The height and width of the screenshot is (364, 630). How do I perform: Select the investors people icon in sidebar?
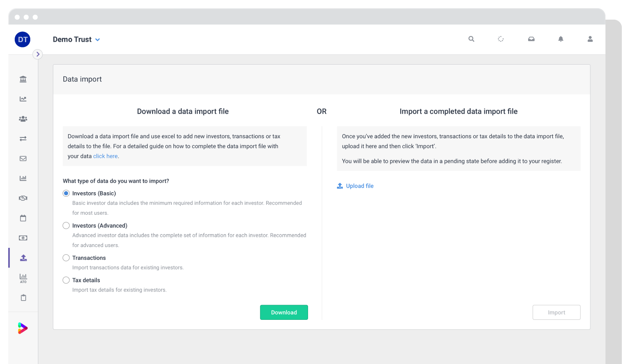click(23, 119)
